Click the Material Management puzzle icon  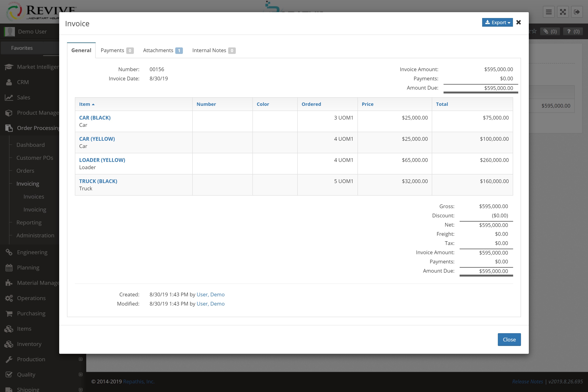[x=9, y=283]
